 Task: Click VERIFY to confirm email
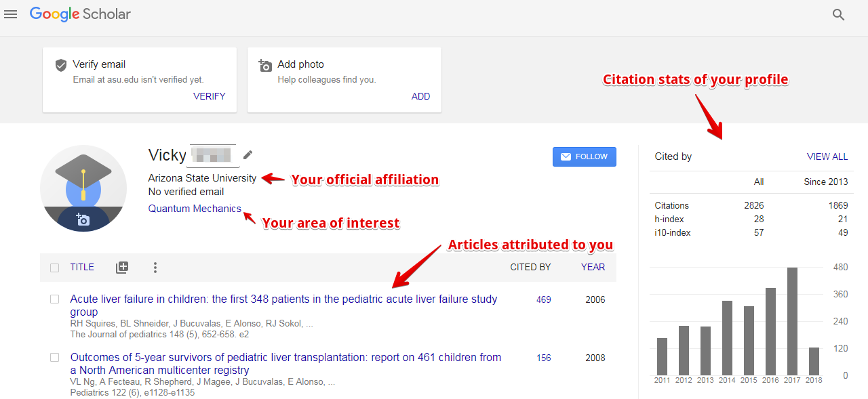point(209,96)
